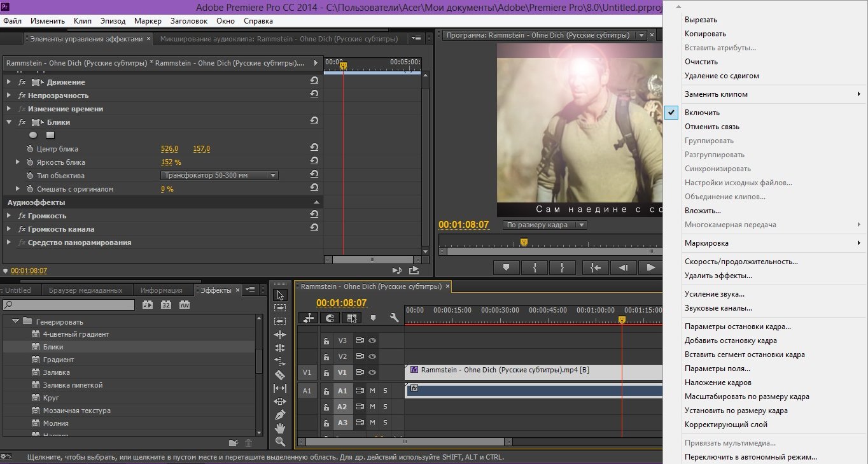This screenshot has width=868, height=464.
Task: Toggle V3 track eye visibility
Action: click(372, 341)
